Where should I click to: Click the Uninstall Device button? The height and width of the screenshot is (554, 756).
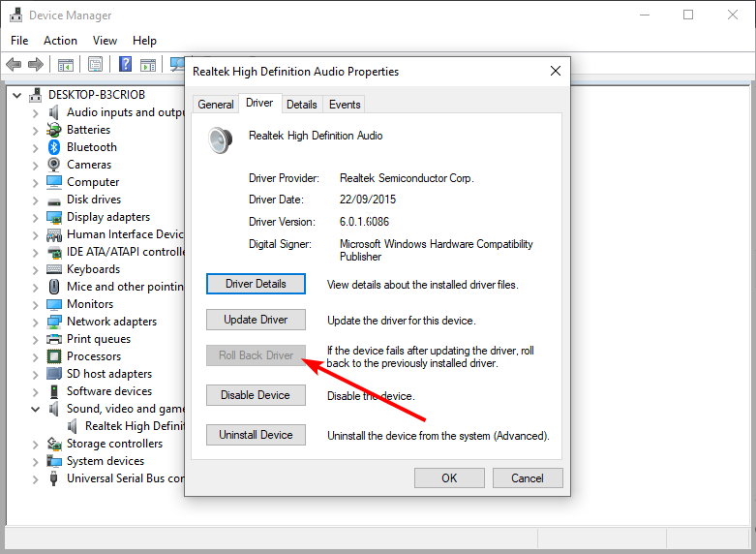tap(256, 435)
